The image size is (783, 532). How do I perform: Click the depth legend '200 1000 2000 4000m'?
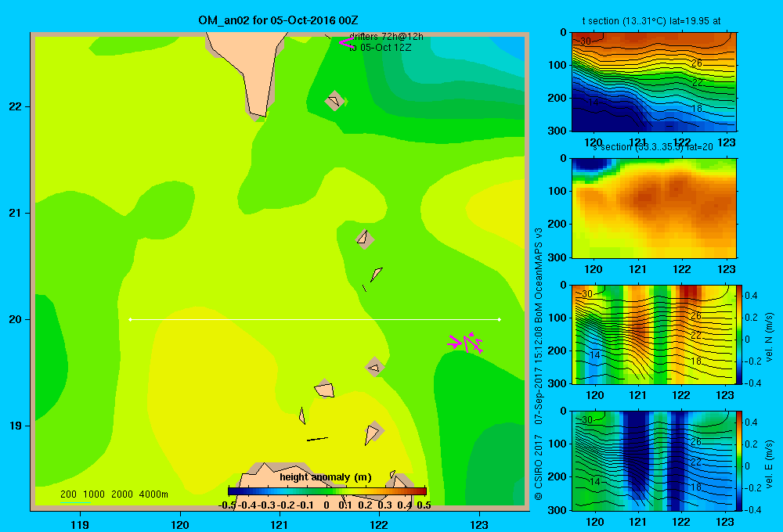(x=114, y=494)
